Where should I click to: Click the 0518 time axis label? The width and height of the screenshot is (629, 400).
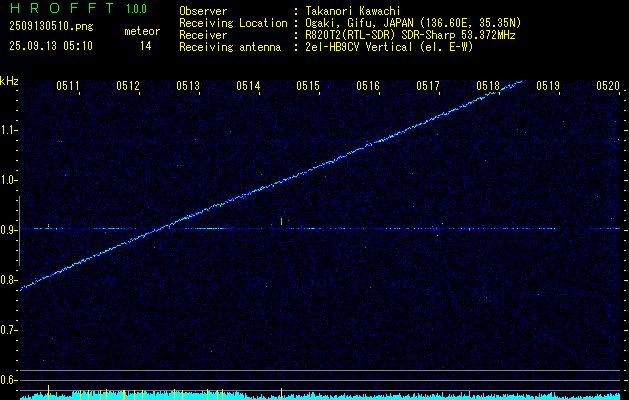[x=488, y=85]
